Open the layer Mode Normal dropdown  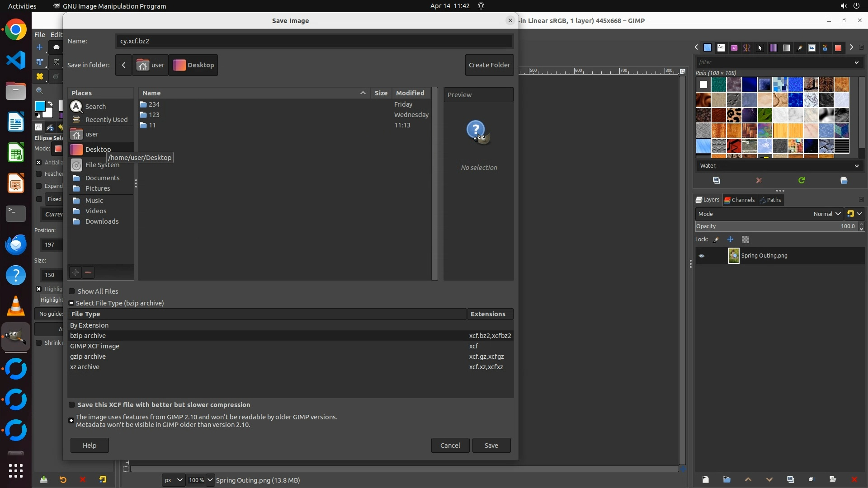pos(826,214)
